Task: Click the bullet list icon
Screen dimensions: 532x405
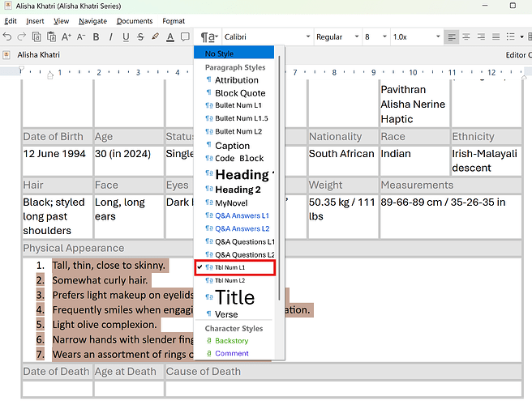Action: [511, 36]
